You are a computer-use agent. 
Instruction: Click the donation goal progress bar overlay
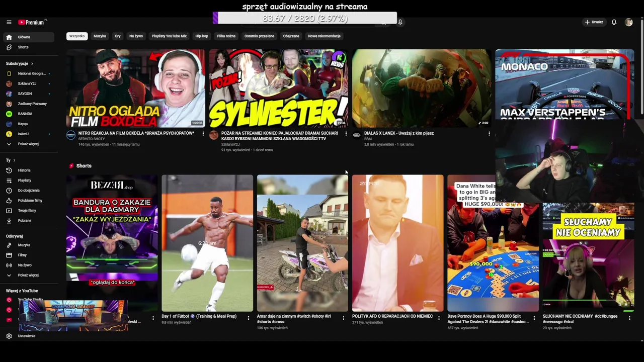[305, 18]
